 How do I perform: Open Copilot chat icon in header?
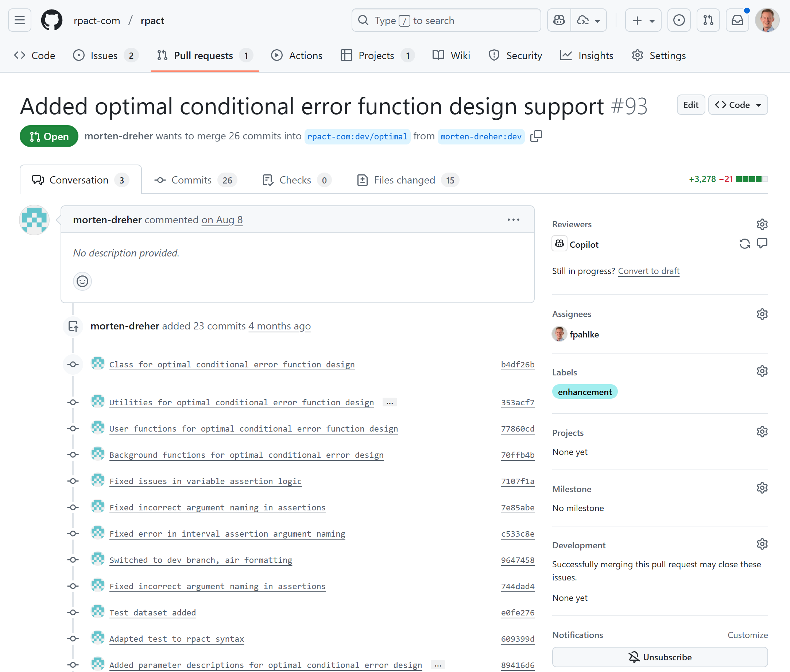click(559, 20)
